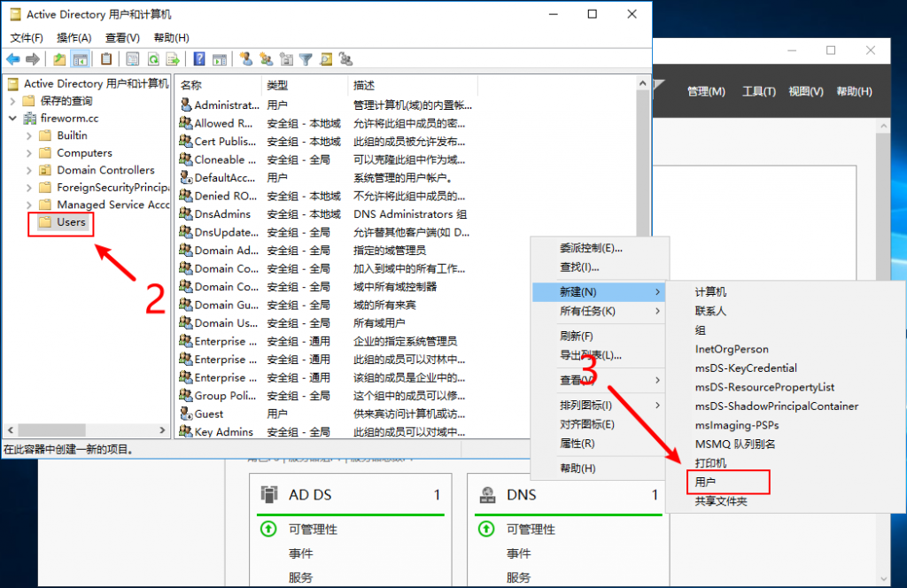Click the blue help question mark icon
The image size is (907, 588).
coord(199,59)
